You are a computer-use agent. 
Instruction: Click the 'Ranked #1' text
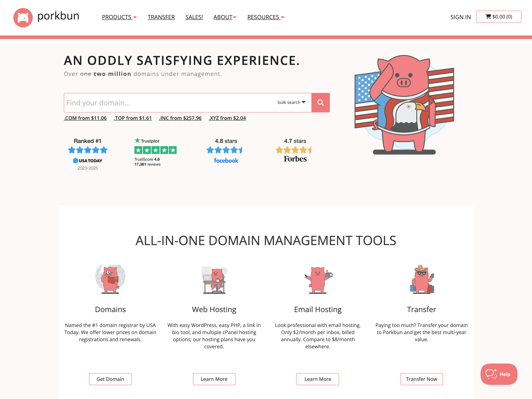pyautogui.click(x=88, y=141)
